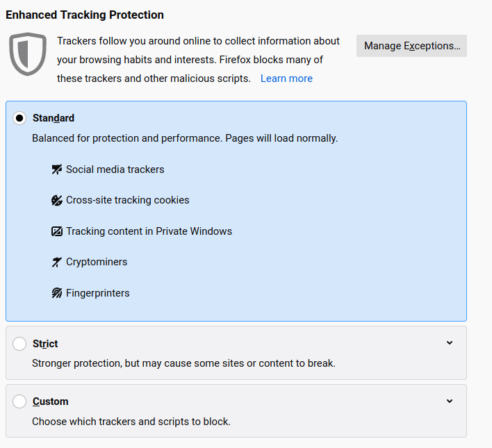Click the Fingerprinters list entry text
The image size is (492, 448).
click(98, 293)
